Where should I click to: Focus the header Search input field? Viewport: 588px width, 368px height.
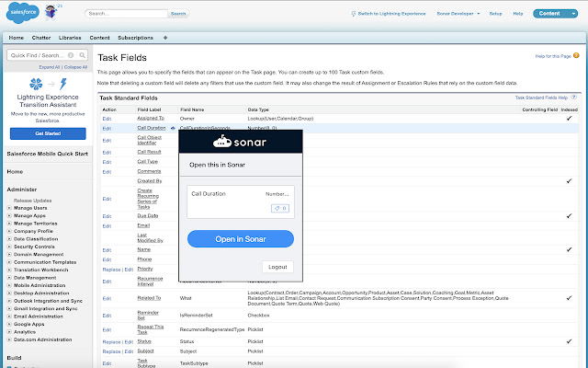(127, 14)
